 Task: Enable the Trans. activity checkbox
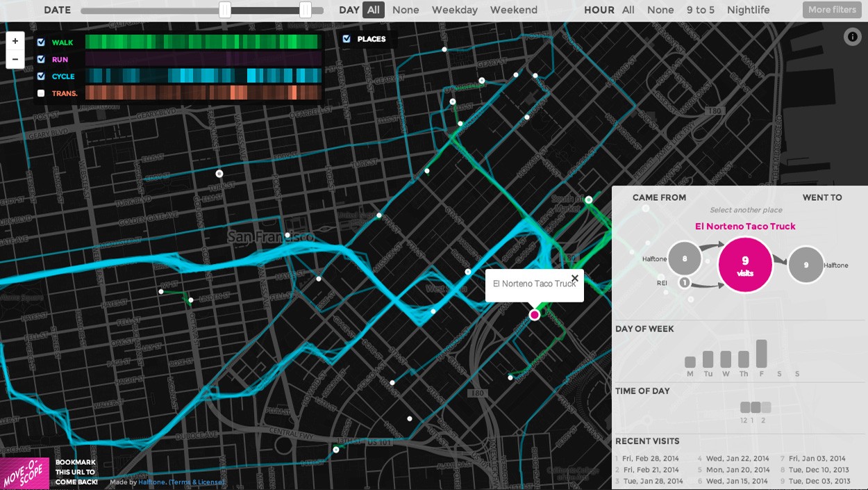[x=41, y=93]
